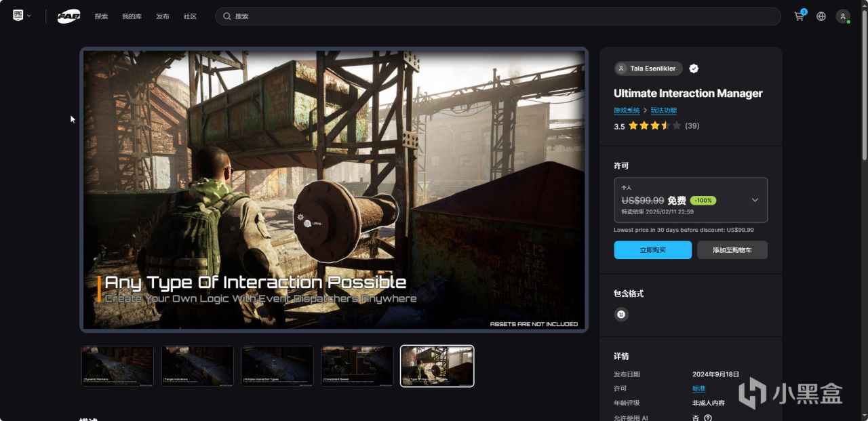Click the 2024年9月18日 publish date

[x=715, y=374]
